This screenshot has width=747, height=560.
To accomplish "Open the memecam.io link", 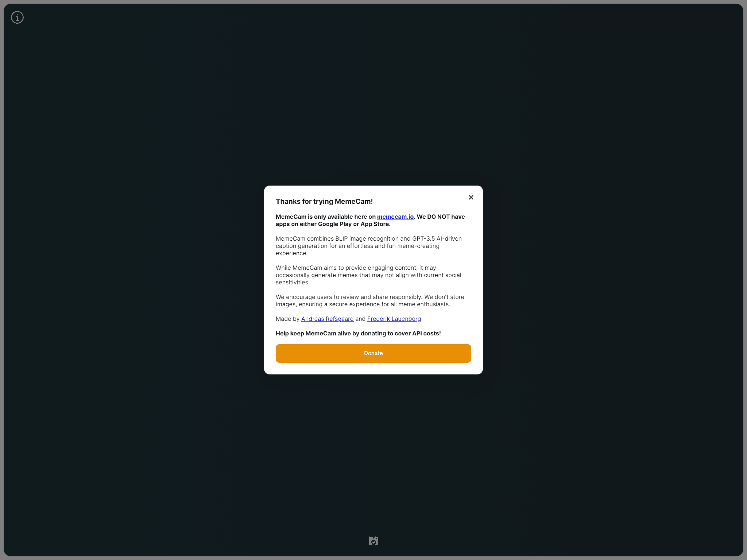I will [395, 217].
